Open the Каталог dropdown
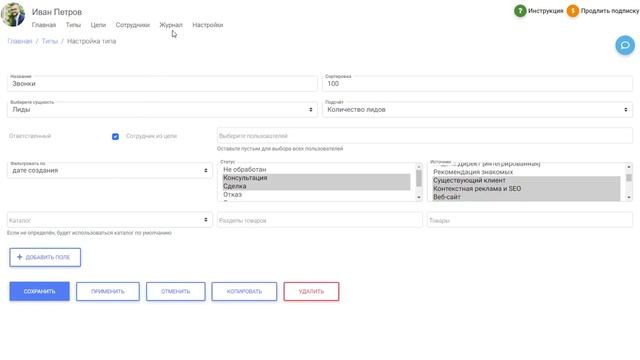The width and height of the screenshot is (640, 360). (110, 220)
